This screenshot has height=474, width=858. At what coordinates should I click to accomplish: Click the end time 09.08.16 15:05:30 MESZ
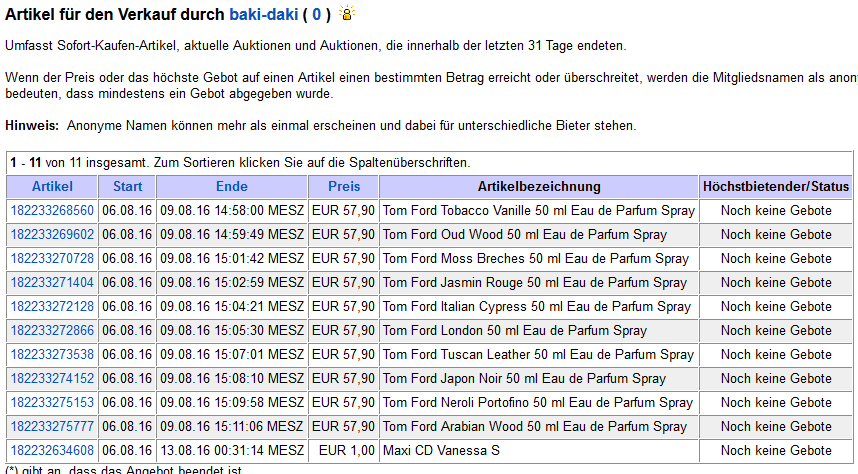[232, 331]
